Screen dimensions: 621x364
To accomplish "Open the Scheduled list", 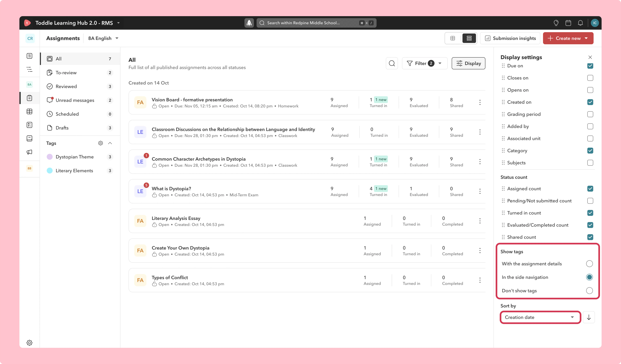I will 80,114.
